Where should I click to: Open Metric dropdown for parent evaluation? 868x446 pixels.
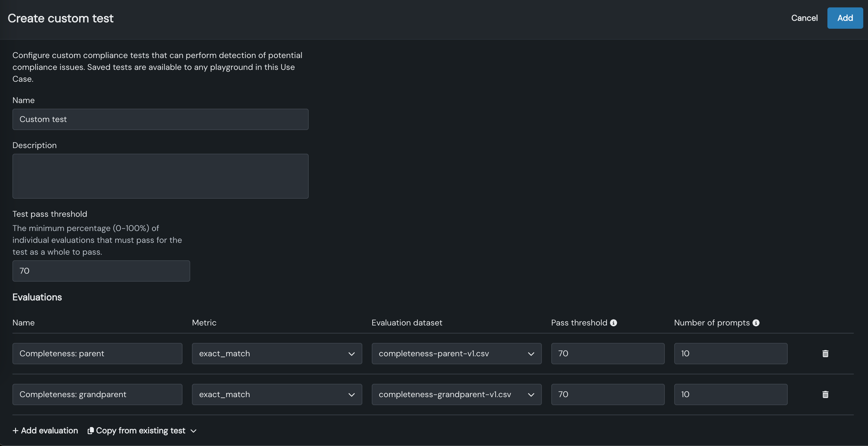click(x=277, y=353)
